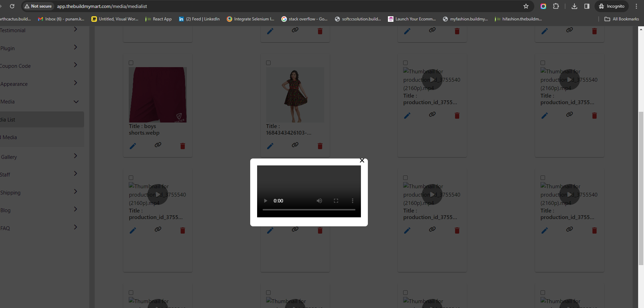Select Shipping sidebar label
The width and height of the screenshot is (644, 308).
tap(10, 193)
